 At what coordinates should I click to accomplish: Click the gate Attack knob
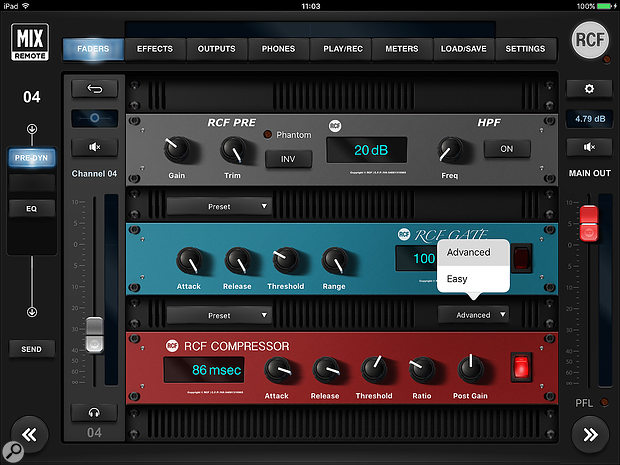click(189, 261)
